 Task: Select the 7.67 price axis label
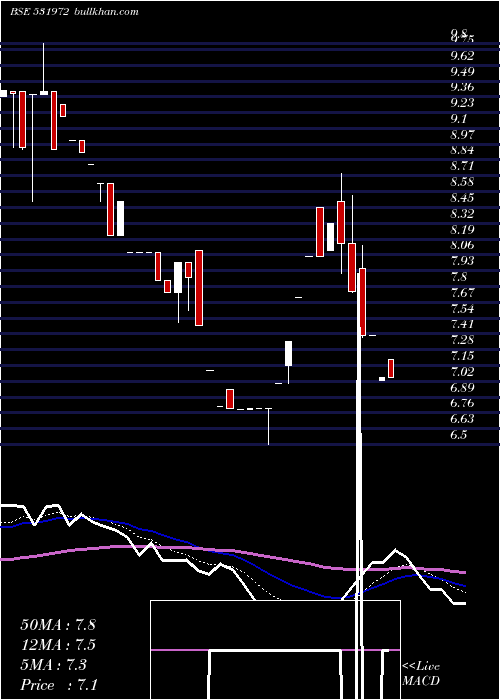(462, 293)
